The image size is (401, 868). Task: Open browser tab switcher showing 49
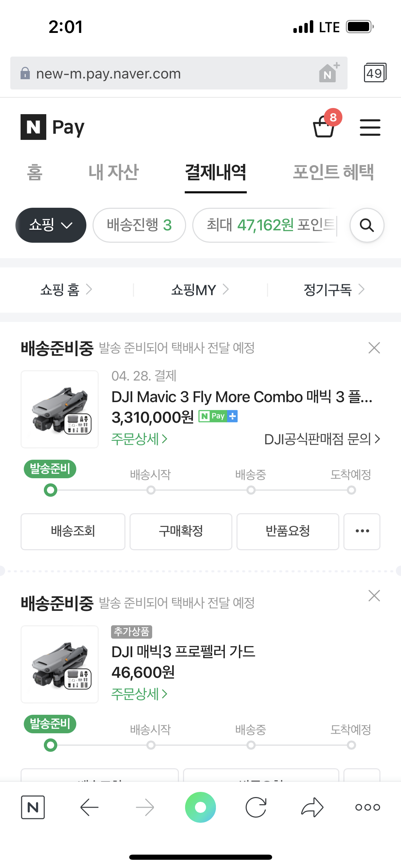click(x=375, y=73)
